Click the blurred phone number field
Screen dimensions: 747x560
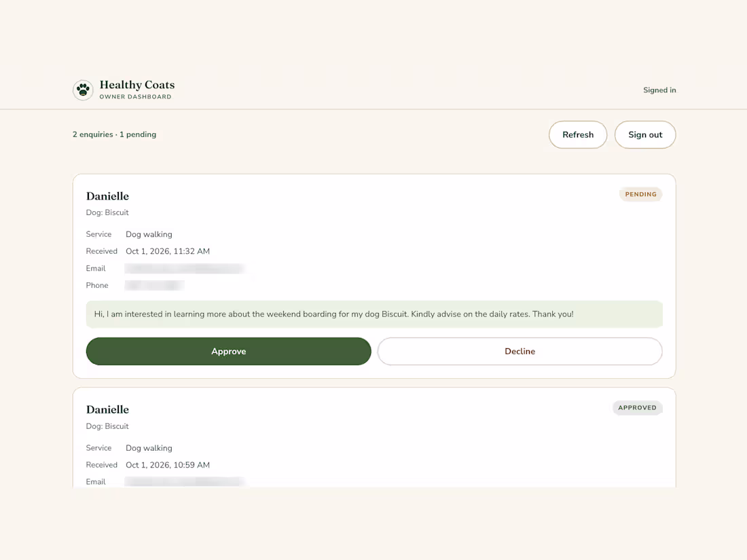pos(154,285)
